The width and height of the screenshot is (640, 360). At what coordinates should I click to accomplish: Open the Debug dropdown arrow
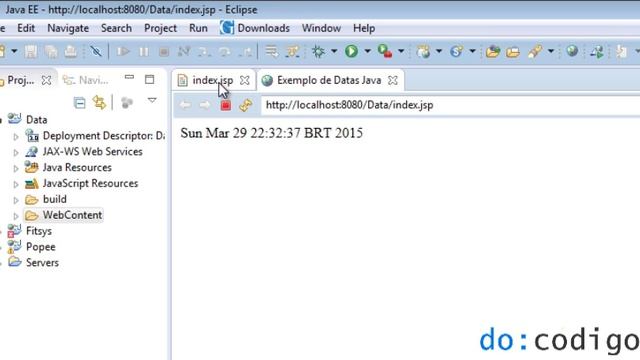334,51
